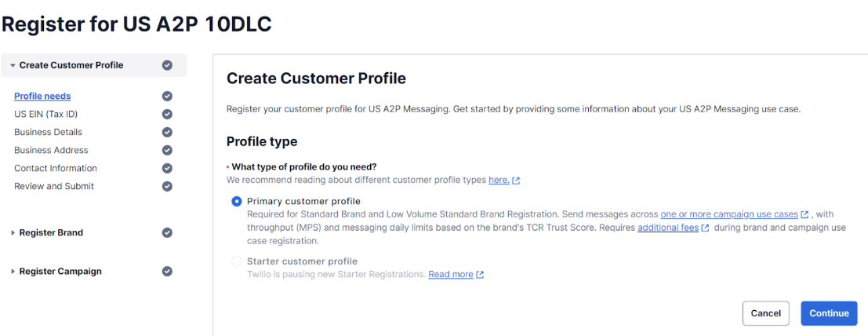
Task: Click external link icon after 'additional fees'
Action: [705, 228]
